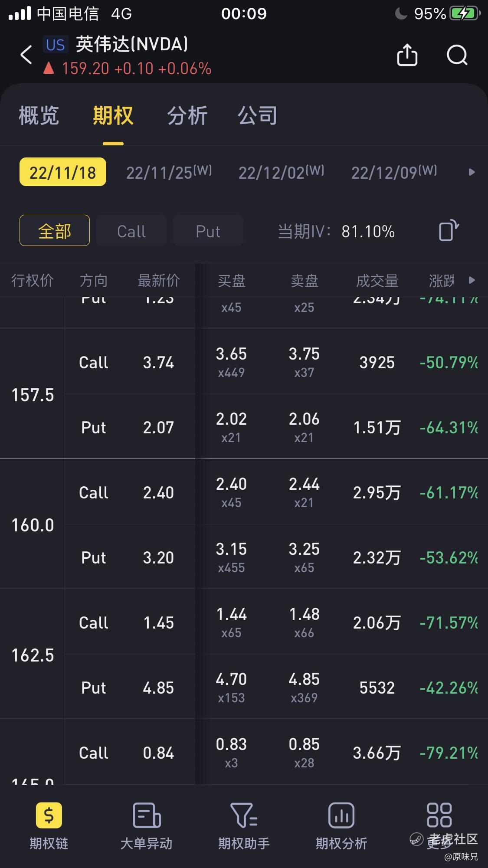Expand more columns arrow after 涨跌
Image resolution: width=488 pixels, height=868 pixels.
(x=472, y=280)
